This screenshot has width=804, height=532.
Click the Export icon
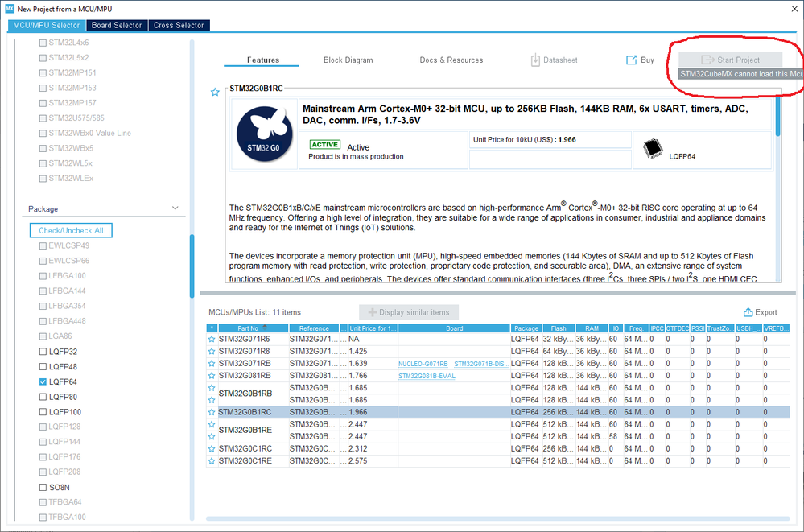pos(748,312)
